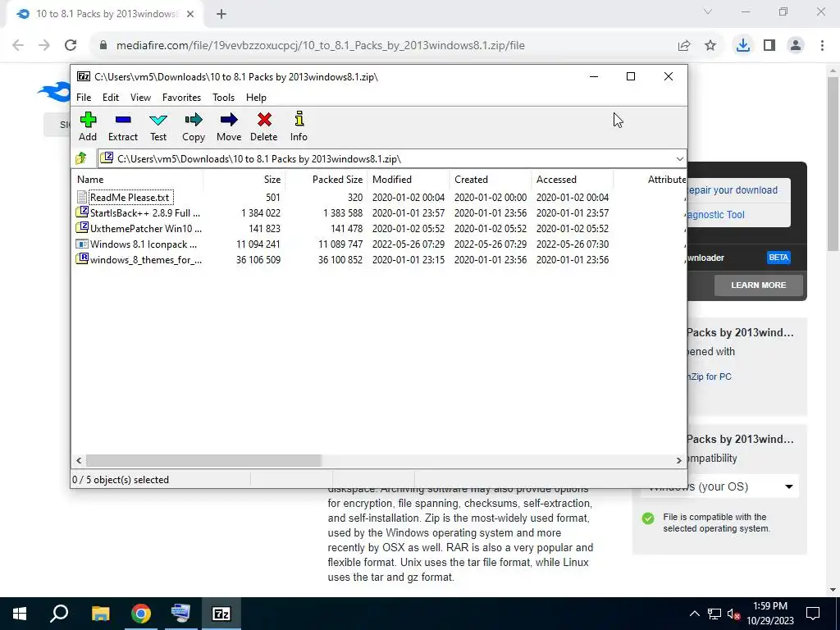
Task: Open the View menu
Action: coord(140,98)
